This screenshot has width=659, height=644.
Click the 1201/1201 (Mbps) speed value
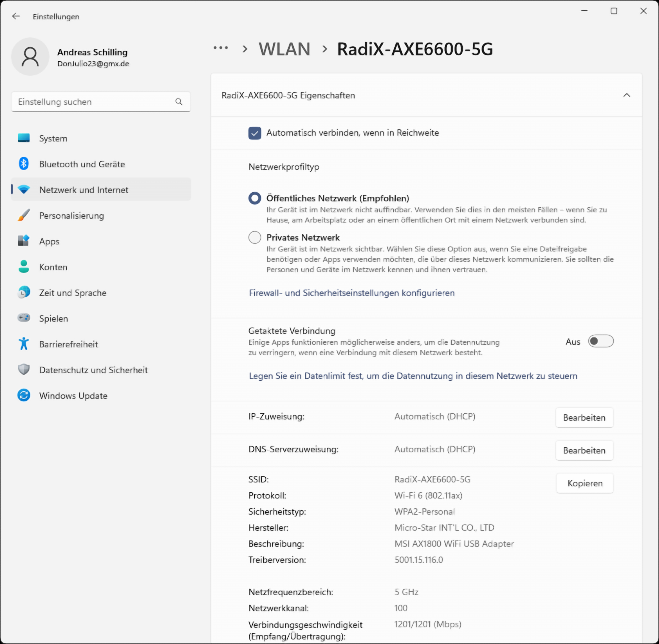[x=428, y=624]
